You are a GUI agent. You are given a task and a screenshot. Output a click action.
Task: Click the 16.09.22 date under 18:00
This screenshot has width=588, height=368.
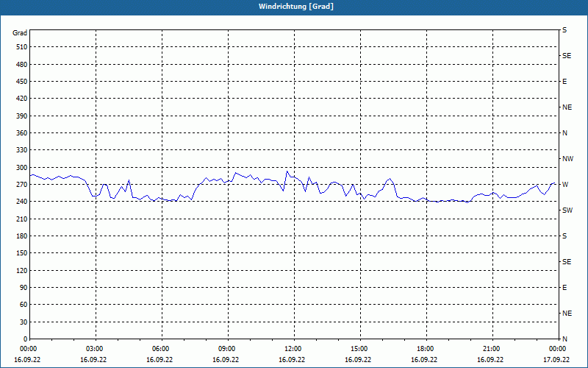pos(424,360)
